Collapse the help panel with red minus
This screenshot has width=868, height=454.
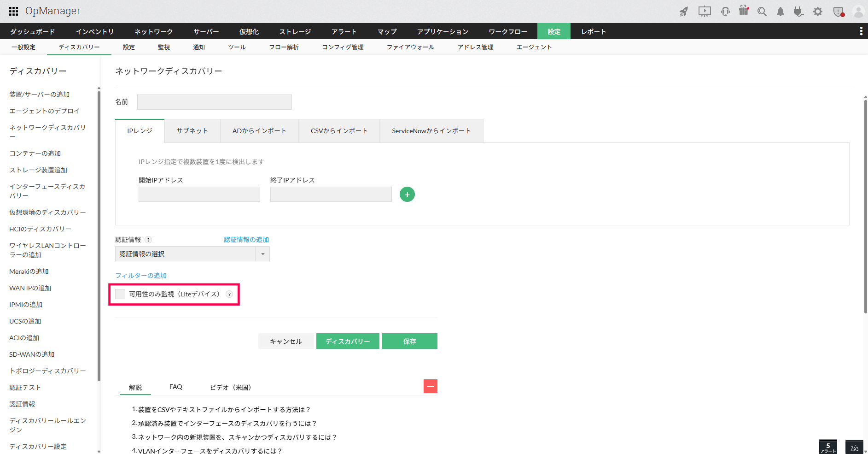tap(431, 386)
